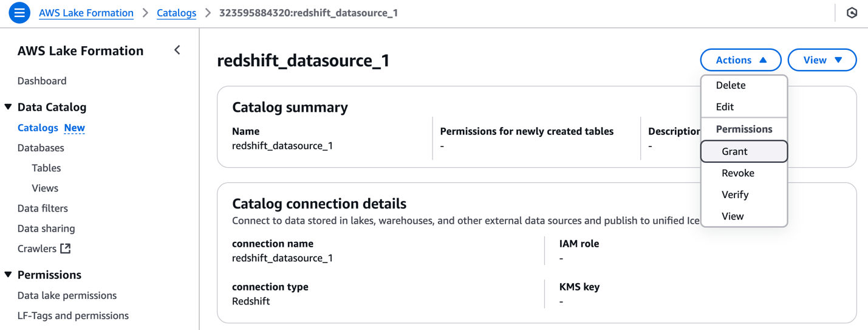The image size is (868, 330).
Task: Collapse the Data Catalog section
Action: pos(9,107)
